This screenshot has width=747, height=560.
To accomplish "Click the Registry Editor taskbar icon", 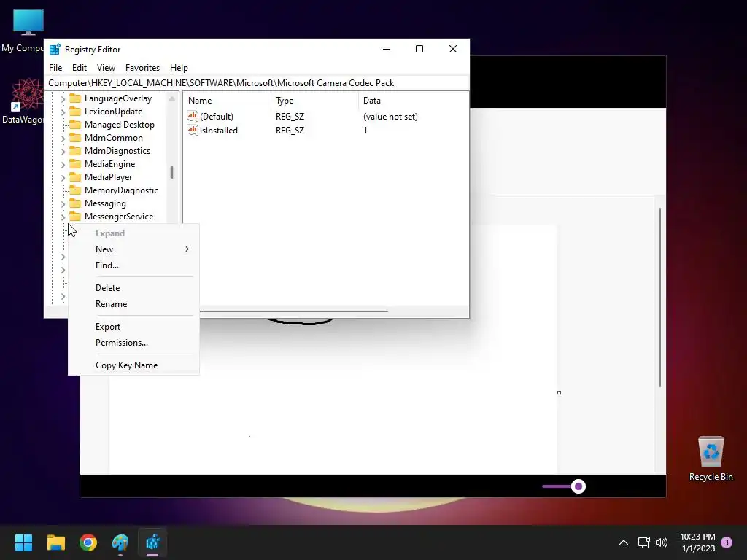I will pos(152,542).
